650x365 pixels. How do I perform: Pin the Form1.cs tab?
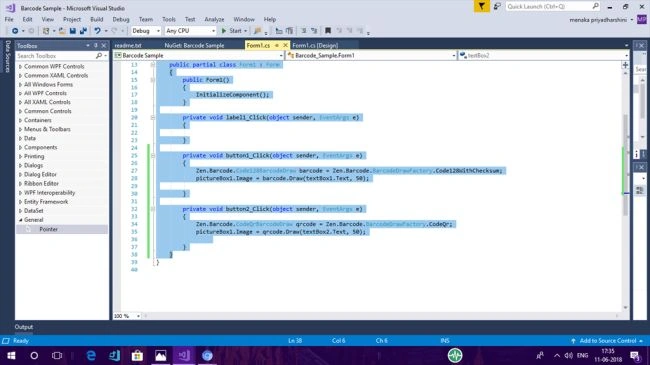[x=277, y=45]
